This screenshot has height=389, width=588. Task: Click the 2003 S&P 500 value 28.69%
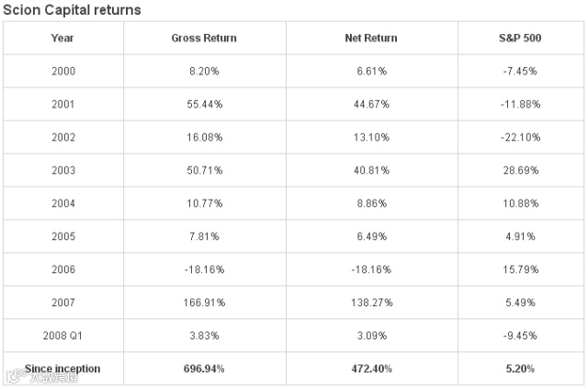(x=521, y=170)
